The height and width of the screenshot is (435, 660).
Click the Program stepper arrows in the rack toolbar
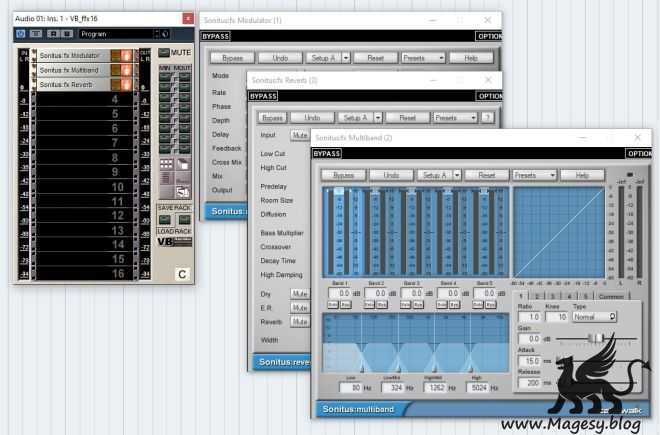pyautogui.click(x=157, y=34)
